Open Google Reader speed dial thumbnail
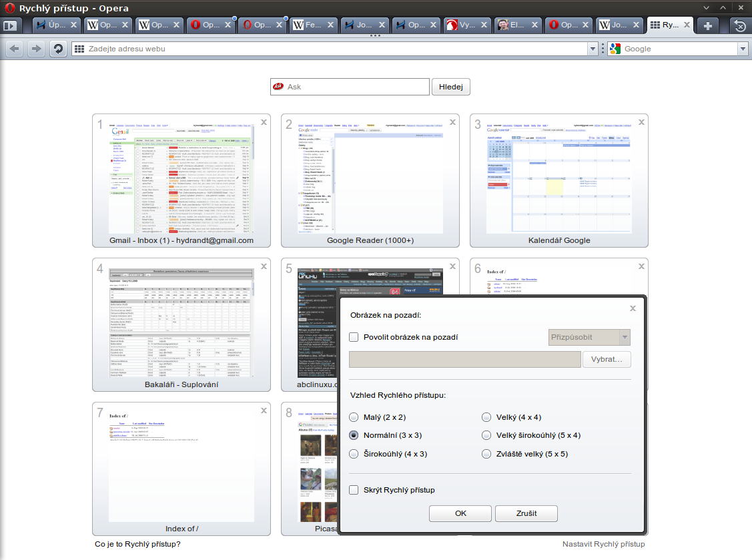752x560 pixels. click(x=370, y=180)
